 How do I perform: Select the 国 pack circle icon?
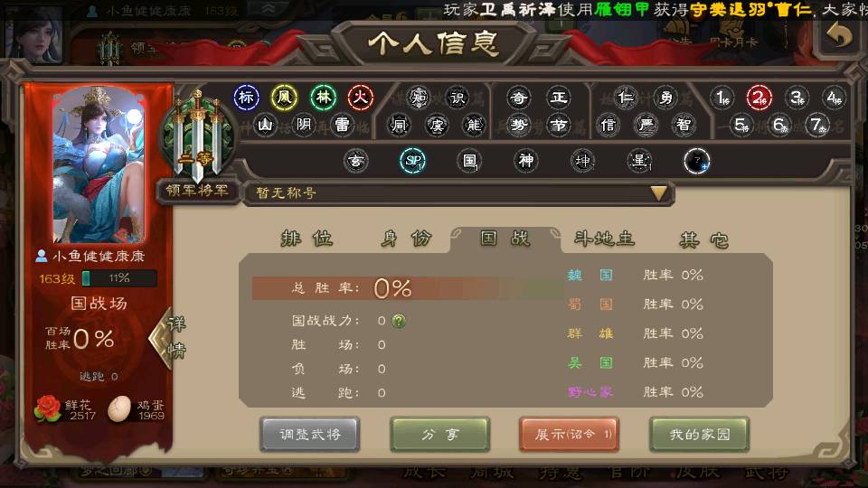[469, 161]
